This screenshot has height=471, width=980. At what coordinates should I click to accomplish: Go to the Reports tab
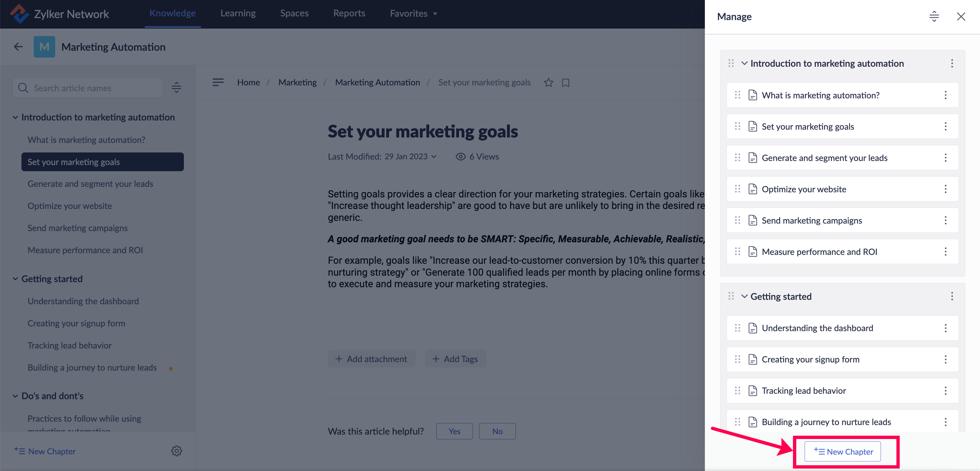pyautogui.click(x=349, y=14)
